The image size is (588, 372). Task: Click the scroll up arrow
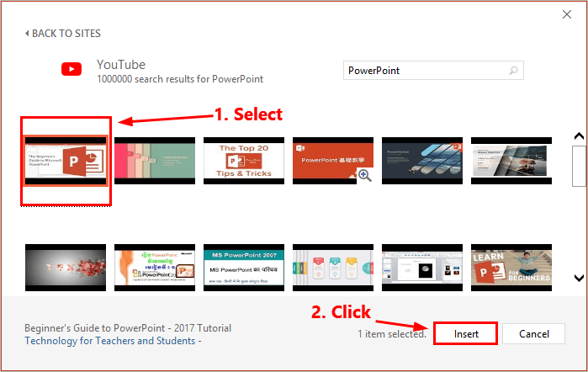coord(579,136)
